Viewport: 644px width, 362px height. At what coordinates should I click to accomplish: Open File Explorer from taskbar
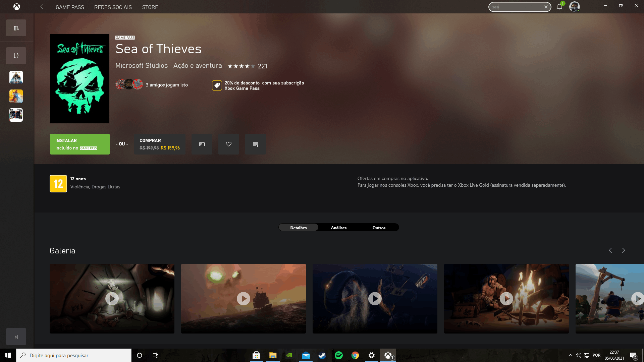pos(273,355)
